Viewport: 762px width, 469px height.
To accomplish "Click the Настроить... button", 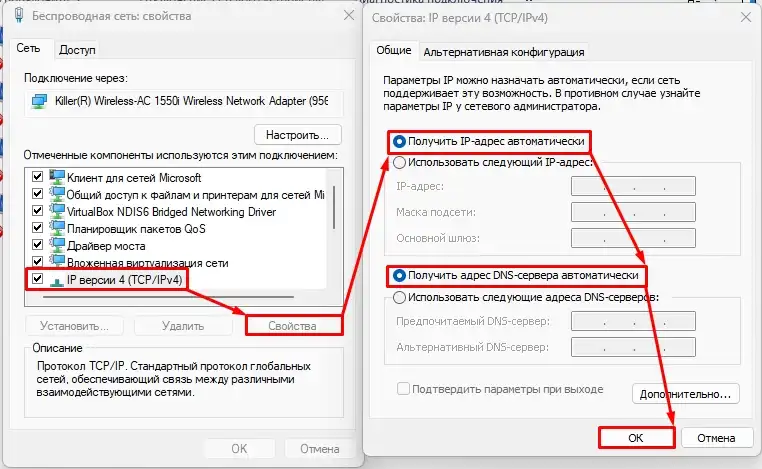I will [x=297, y=135].
